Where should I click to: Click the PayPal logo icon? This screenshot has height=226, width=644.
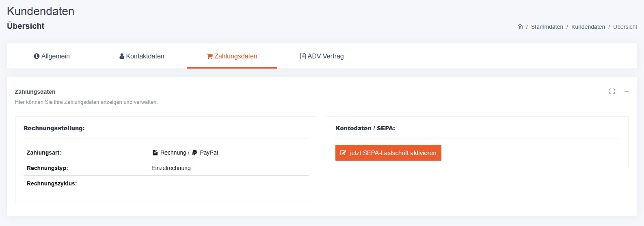pos(194,153)
